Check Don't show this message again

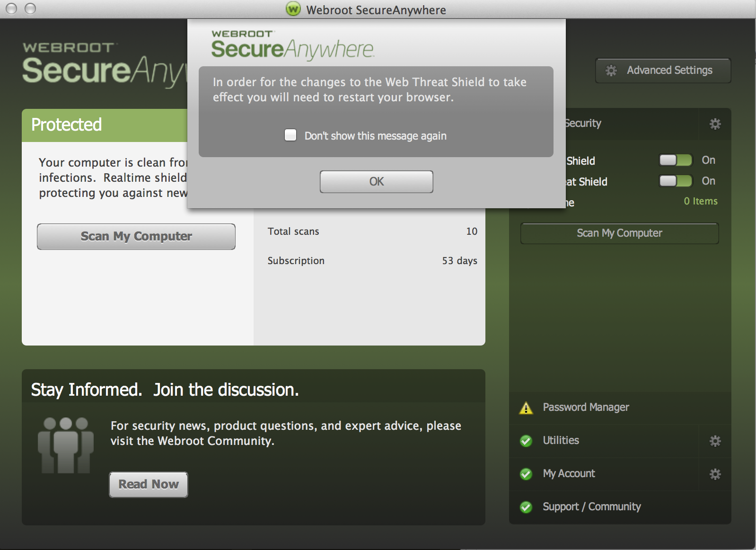point(290,135)
